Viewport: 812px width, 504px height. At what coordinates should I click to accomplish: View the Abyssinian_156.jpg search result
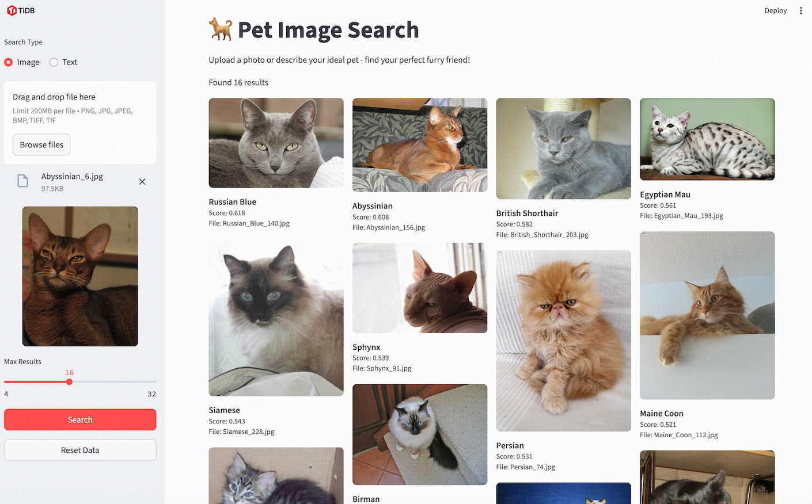coord(419,145)
